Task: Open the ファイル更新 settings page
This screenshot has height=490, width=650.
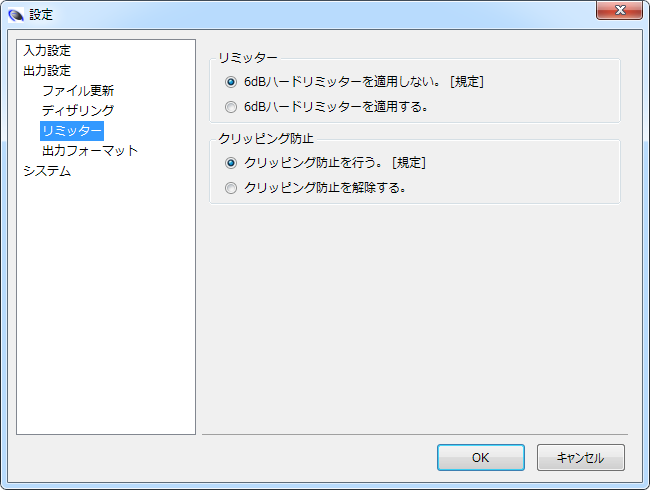Action: click(78, 90)
